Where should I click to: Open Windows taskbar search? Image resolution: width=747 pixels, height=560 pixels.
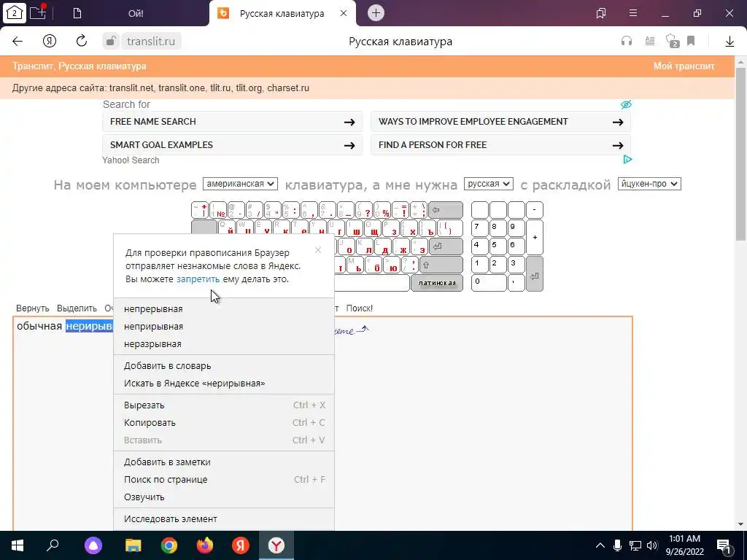tap(53, 545)
